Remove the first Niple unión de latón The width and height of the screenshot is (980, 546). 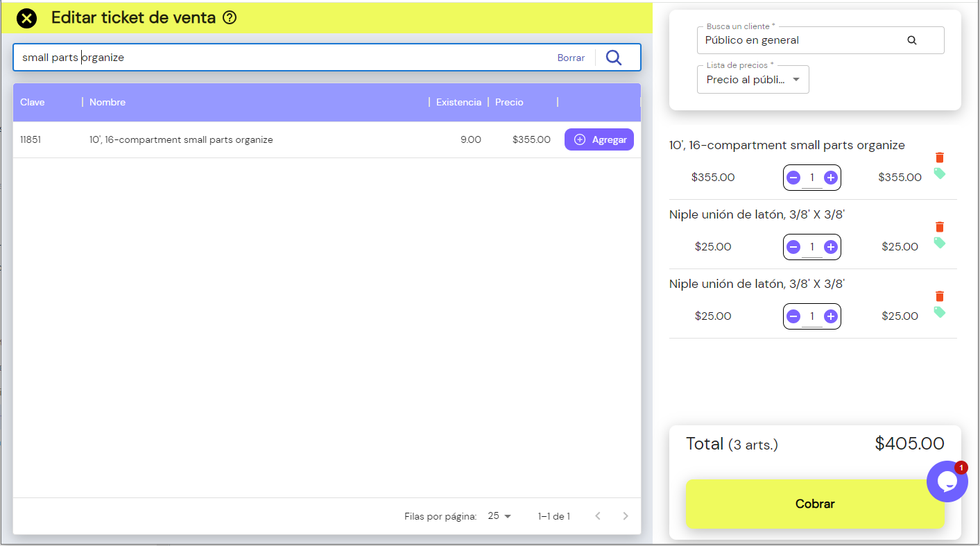(940, 227)
